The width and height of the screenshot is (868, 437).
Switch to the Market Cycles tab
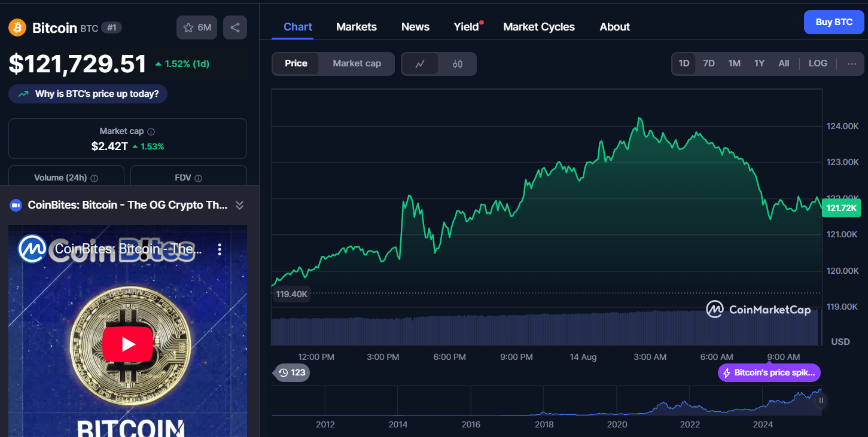click(539, 27)
